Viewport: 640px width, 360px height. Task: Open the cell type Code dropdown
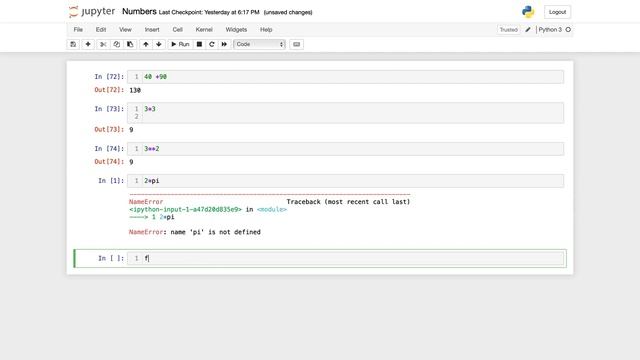pos(260,44)
